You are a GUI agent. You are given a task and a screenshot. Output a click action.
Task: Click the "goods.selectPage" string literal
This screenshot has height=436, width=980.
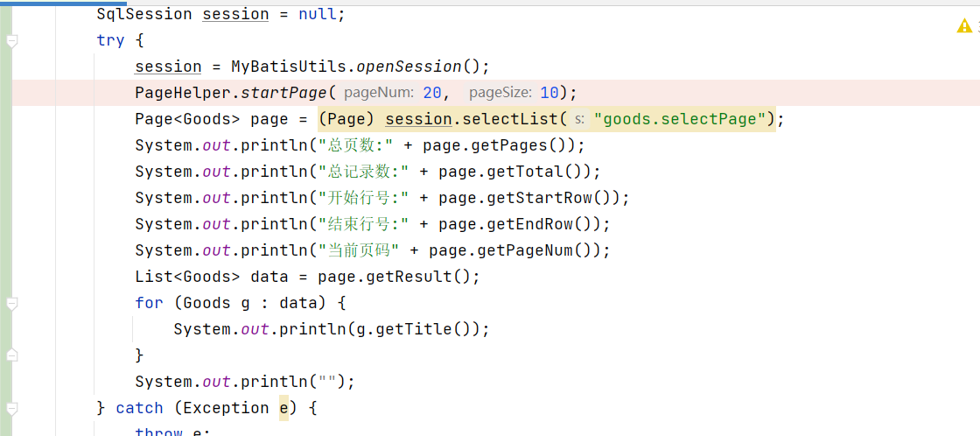[681, 119]
